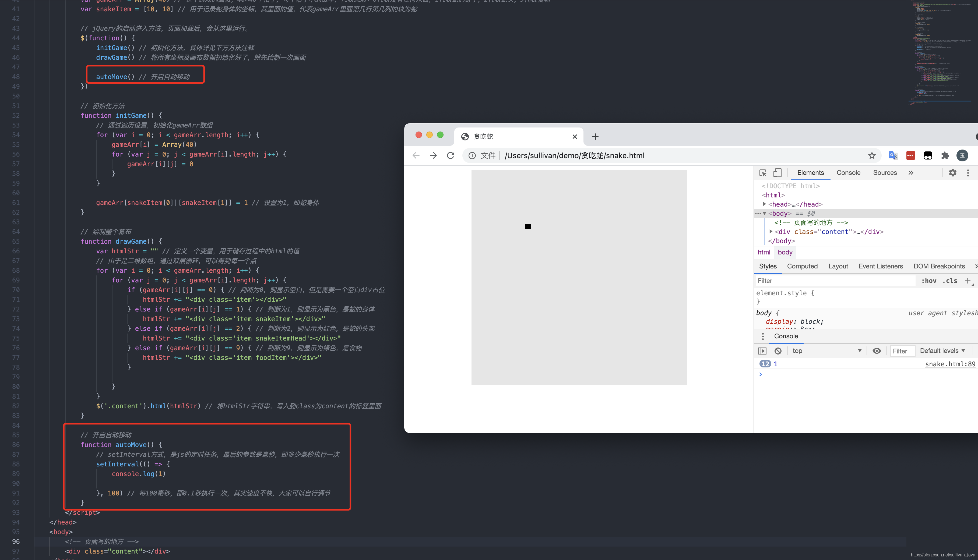Open the snake.html:89 source link
Image resolution: width=978 pixels, height=560 pixels.
(950, 364)
